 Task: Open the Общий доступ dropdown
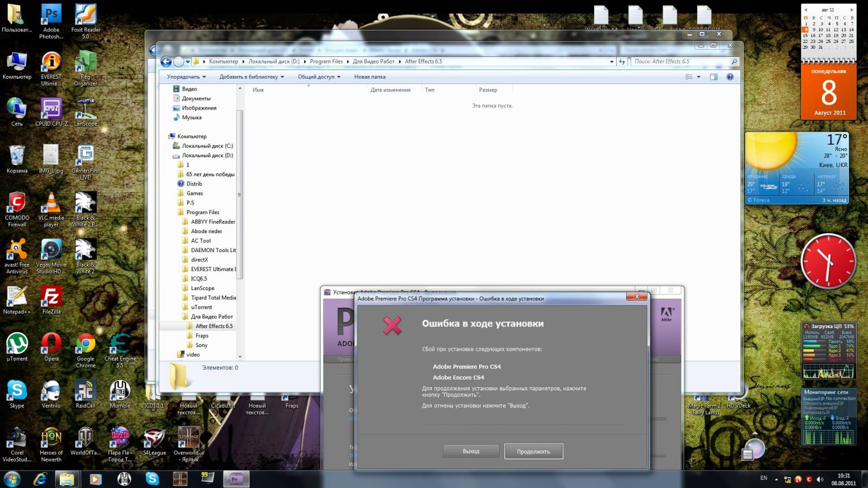click(x=319, y=77)
